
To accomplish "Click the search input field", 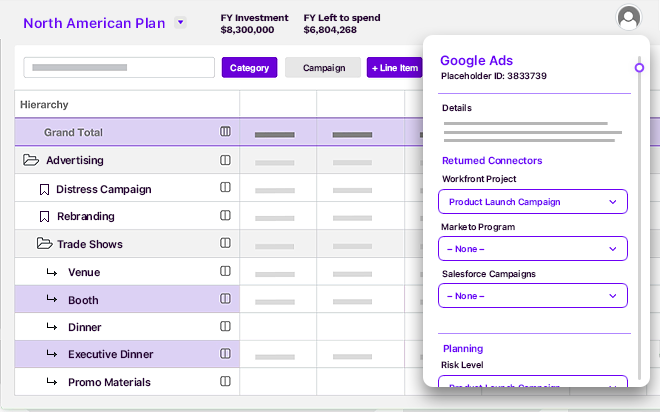I will click(119, 67).
